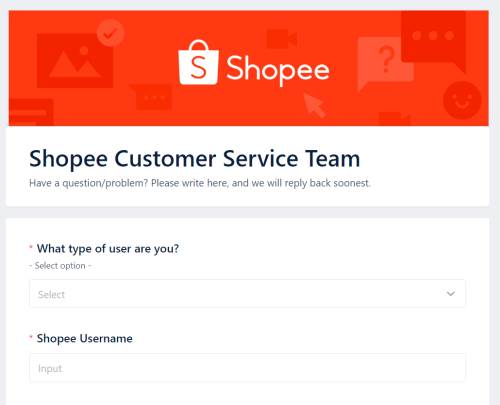Click the Select placeholder text in the dropdown
This screenshot has width=500, height=405.
point(51,294)
